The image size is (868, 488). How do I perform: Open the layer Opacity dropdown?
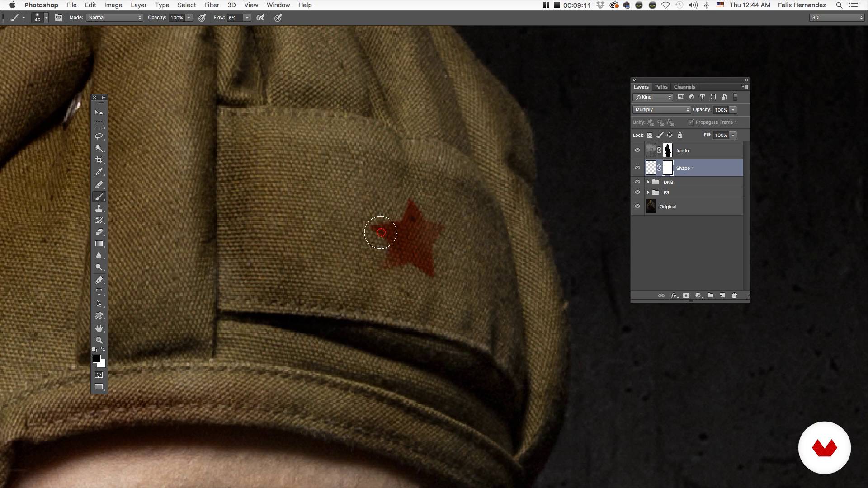733,110
